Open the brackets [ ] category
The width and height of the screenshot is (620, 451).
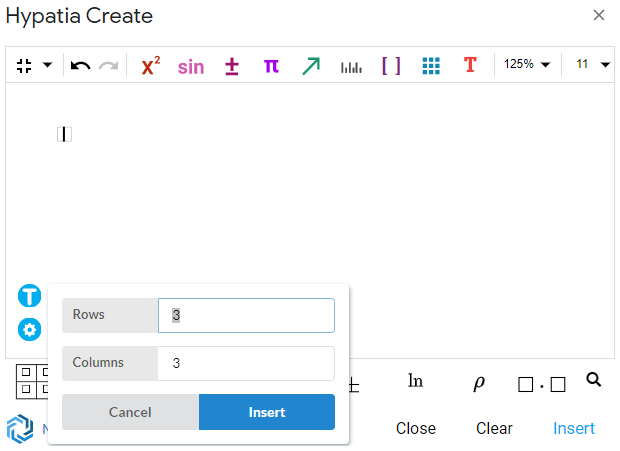pyautogui.click(x=391, y=66)
